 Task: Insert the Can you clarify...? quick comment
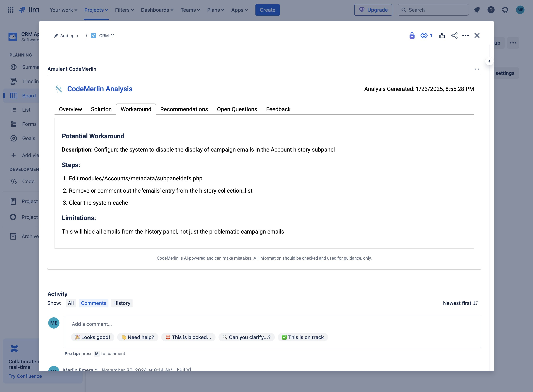pos(247,337)
